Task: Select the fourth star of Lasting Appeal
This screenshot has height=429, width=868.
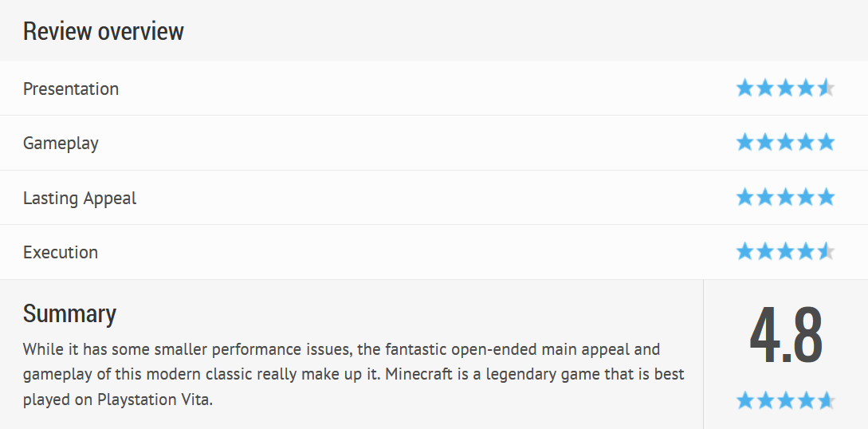Action: click(806, 196)
